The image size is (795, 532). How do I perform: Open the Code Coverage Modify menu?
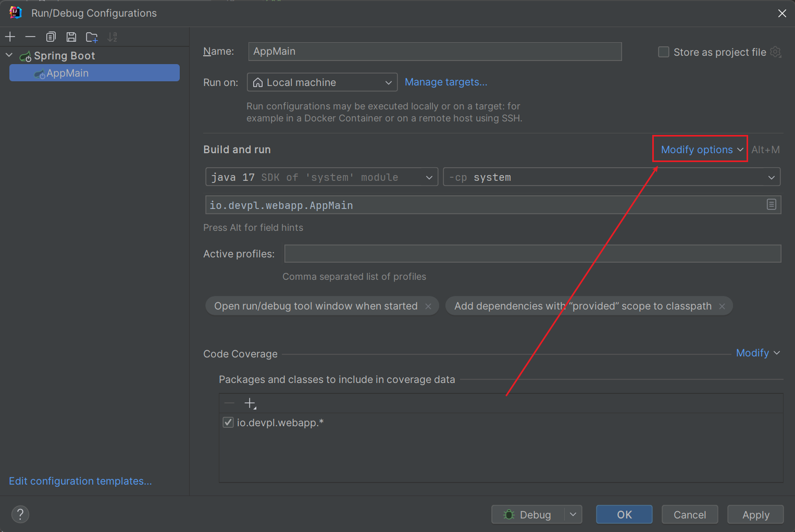tap(757, 353)
